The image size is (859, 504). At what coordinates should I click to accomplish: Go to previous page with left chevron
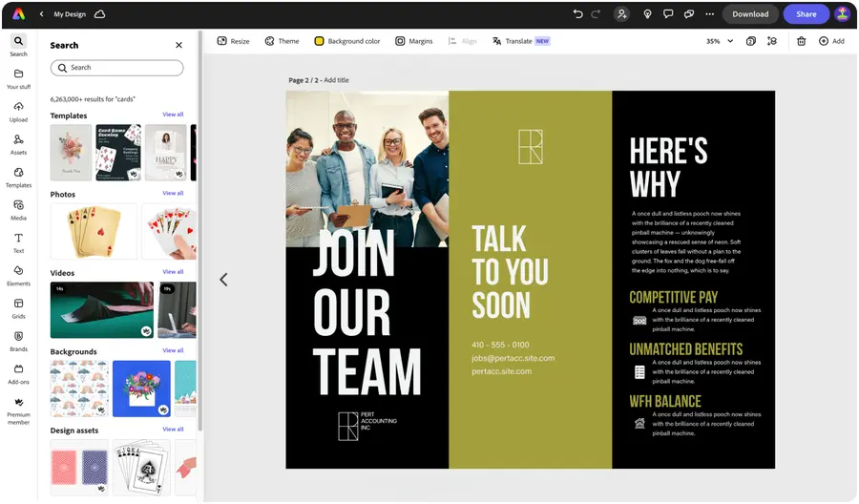pyautogui.click(x=223, y=280)
